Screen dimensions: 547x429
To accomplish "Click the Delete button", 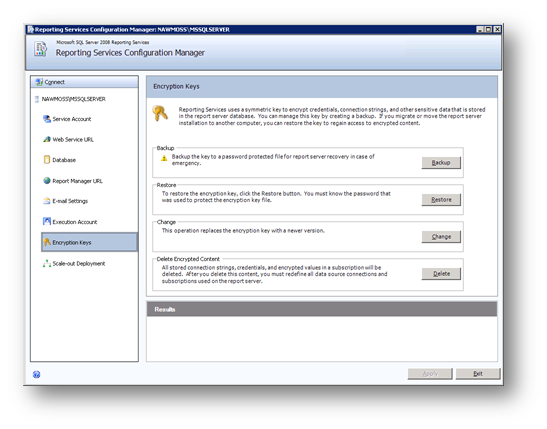I will pos(441,273).
